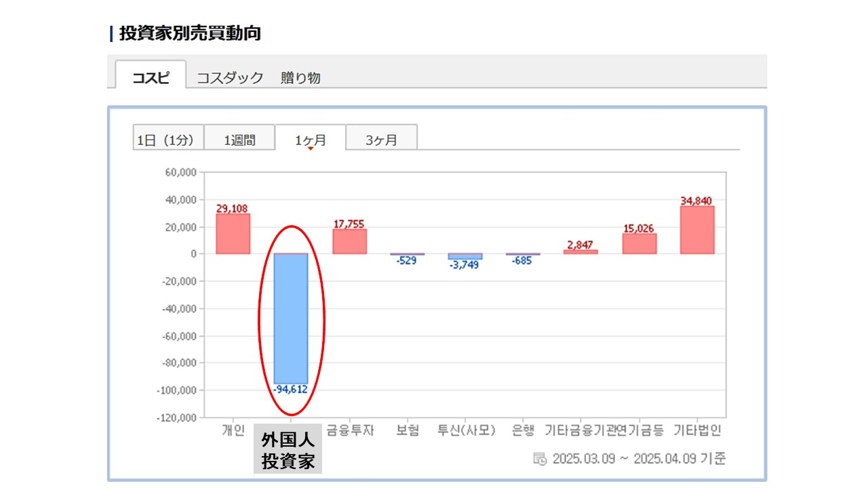Click the 투신(사모) bar showing -3,749

465,257
